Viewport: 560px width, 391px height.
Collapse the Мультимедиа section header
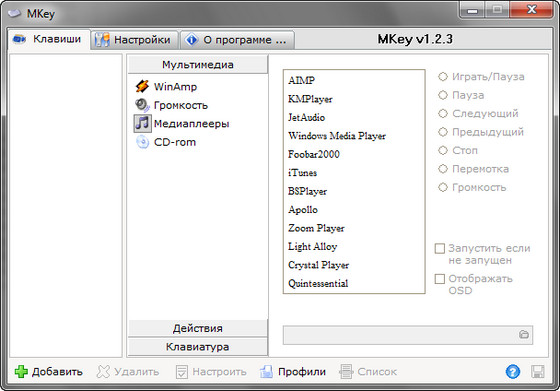(x=198, y=65)
